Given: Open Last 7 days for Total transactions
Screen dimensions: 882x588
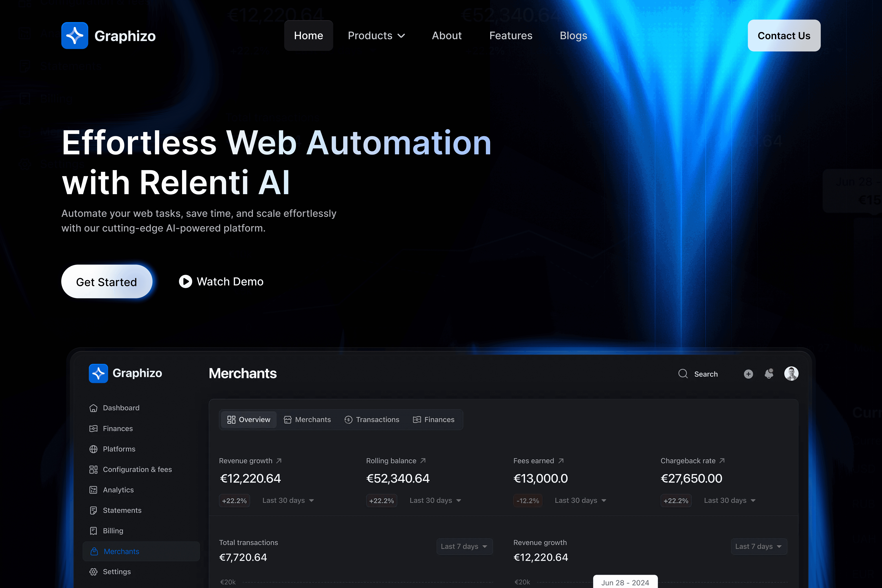Looking at the screenshot, I should (464, 546).
